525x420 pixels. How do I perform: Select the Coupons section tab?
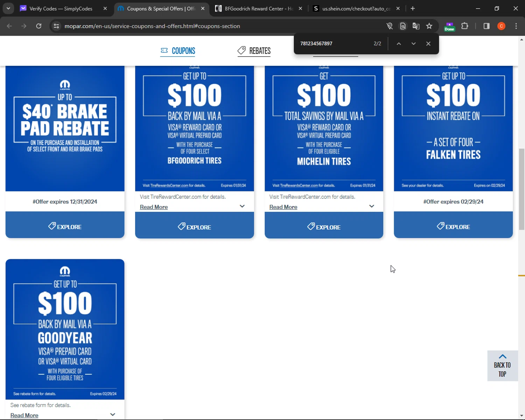click(178, 51)
